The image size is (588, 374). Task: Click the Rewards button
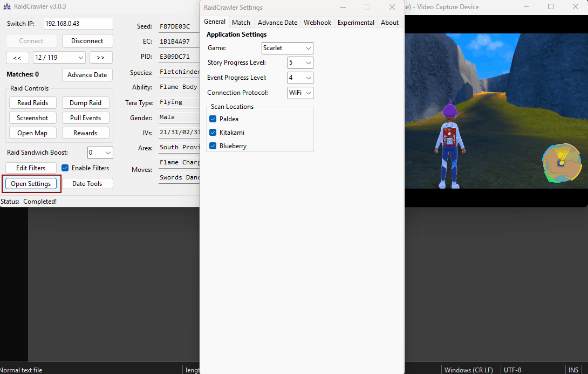(x=85, y=133)
